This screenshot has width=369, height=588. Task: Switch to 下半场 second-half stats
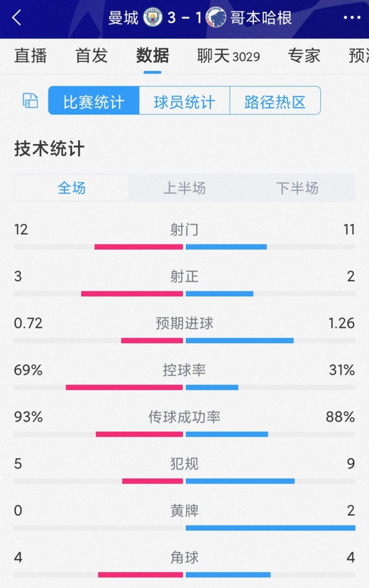click(x=297, y=188)
